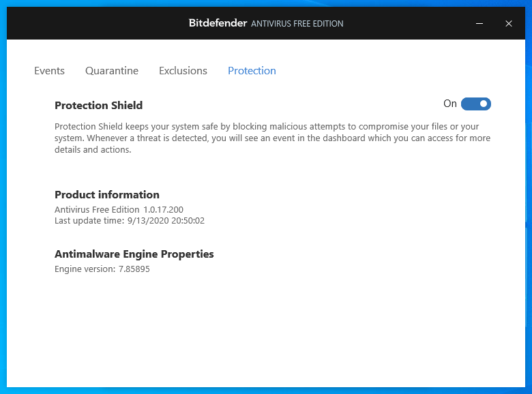Go to the Exclusions tab

coord(183,70)
